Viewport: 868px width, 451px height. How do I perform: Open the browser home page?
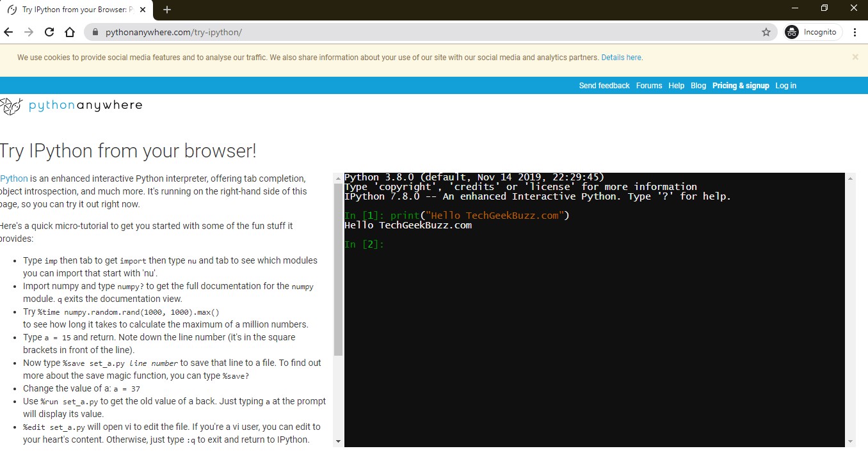[x=70, y=32]
